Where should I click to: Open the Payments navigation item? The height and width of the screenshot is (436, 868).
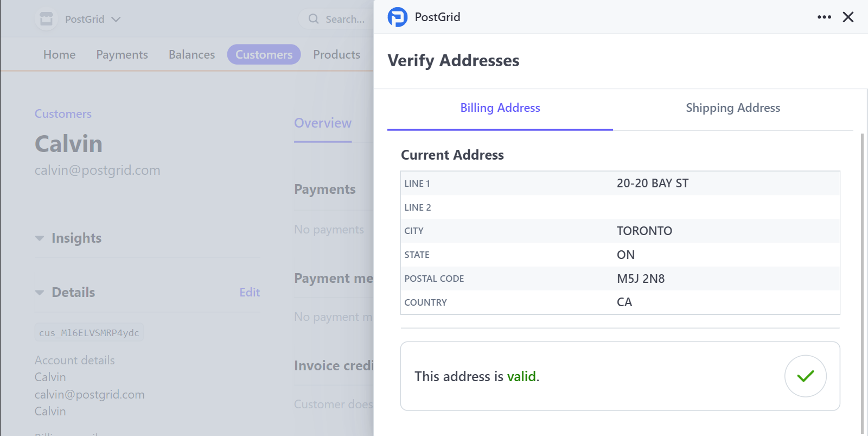(122, 54)
